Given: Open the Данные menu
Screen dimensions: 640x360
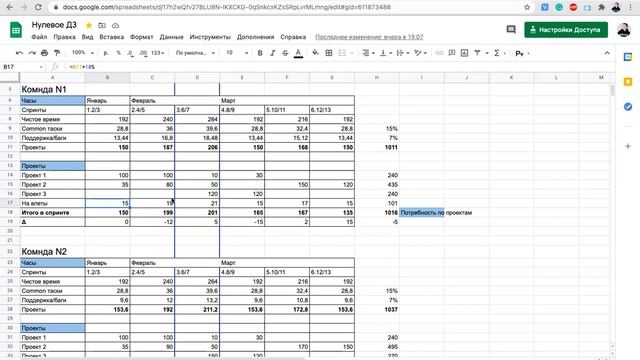Looking at the screenshot, I should [x=171, y=37].
